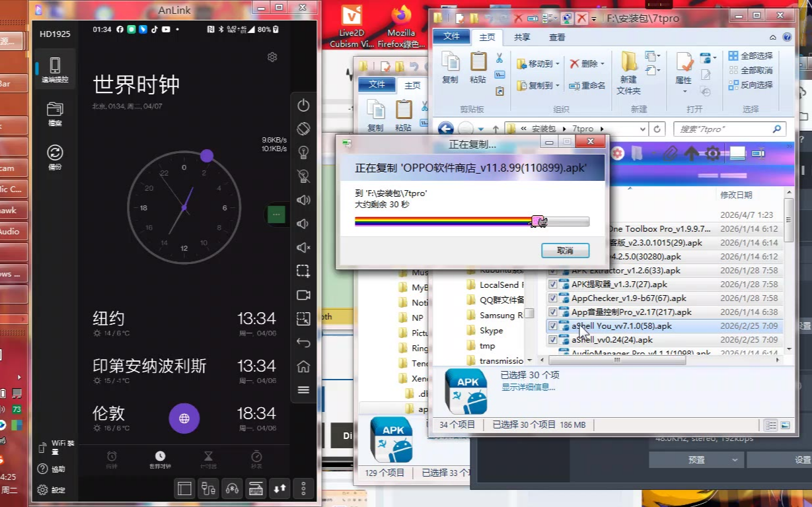Start screen recording with the camera icon
The height and width of the screenshot is (507, 812).
[303, 295]
